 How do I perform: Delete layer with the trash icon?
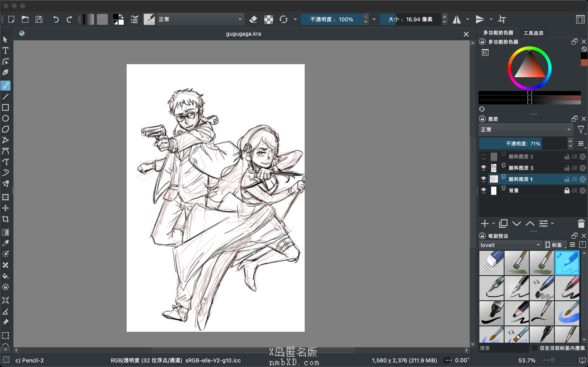pyautogui.click(x=581, y=224)
